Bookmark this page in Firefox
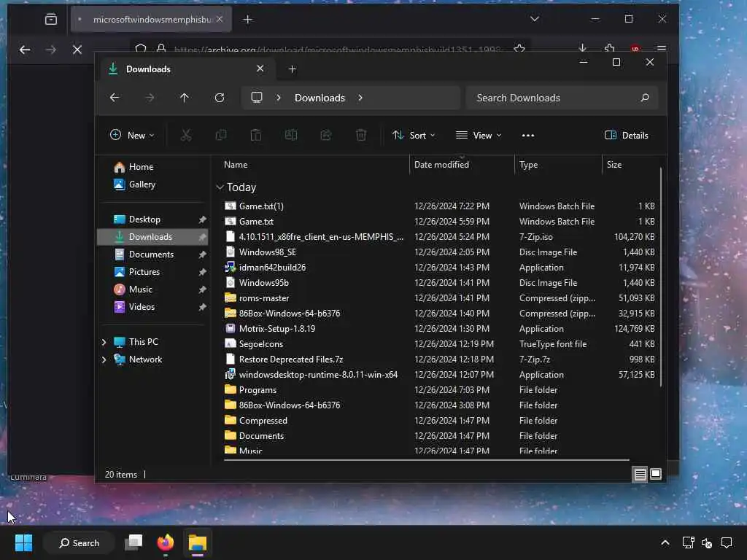The image size is (747, 560). 519,48
